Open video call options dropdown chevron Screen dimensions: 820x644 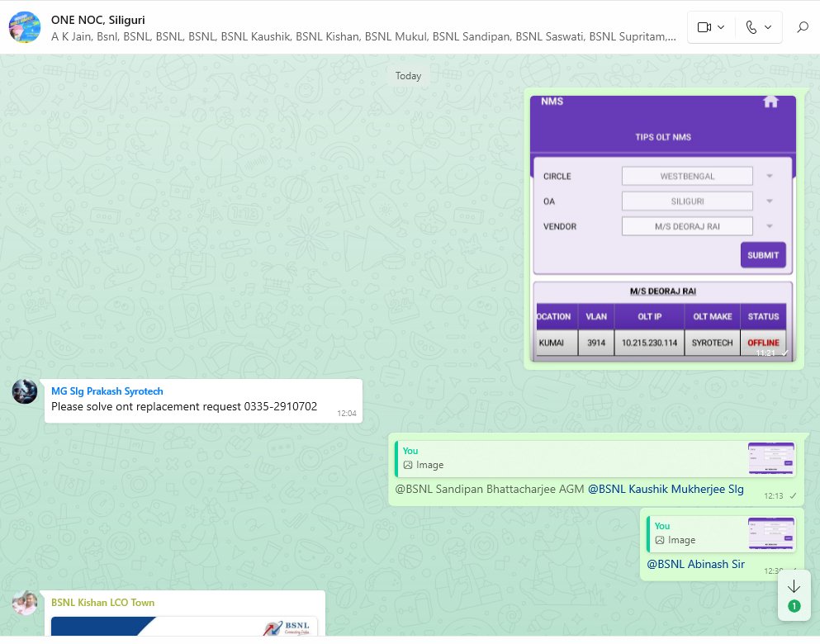tap(721, 27)
